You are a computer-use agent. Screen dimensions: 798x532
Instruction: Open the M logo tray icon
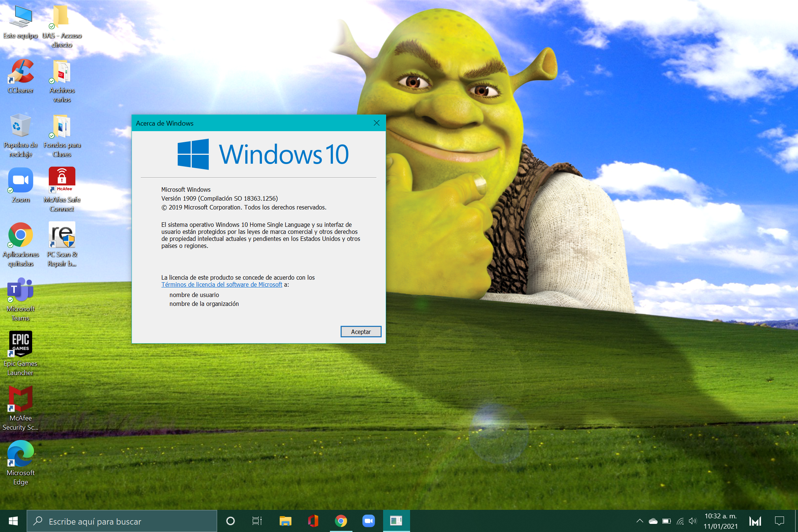click(x=755, y=521)
